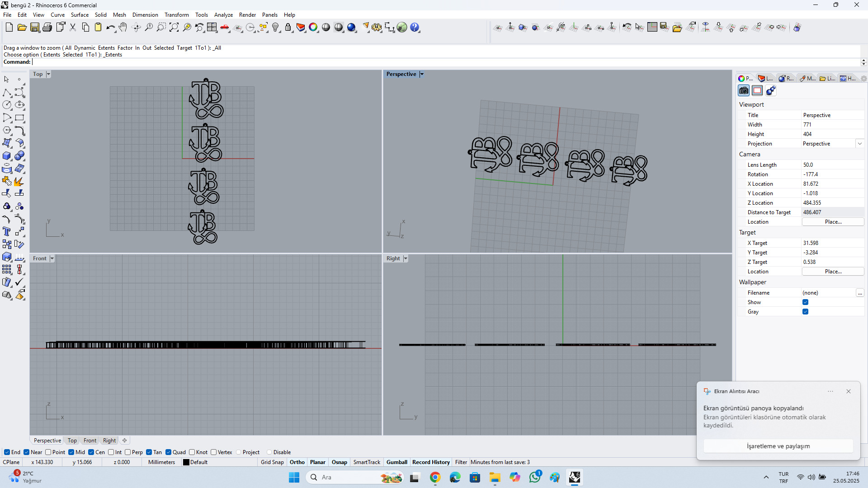Image resolution: width=868 pixels, height=488 pixels.
Task: Switch to the Right viewport tab
Action: pyautogui.click(x=109, y=441)
